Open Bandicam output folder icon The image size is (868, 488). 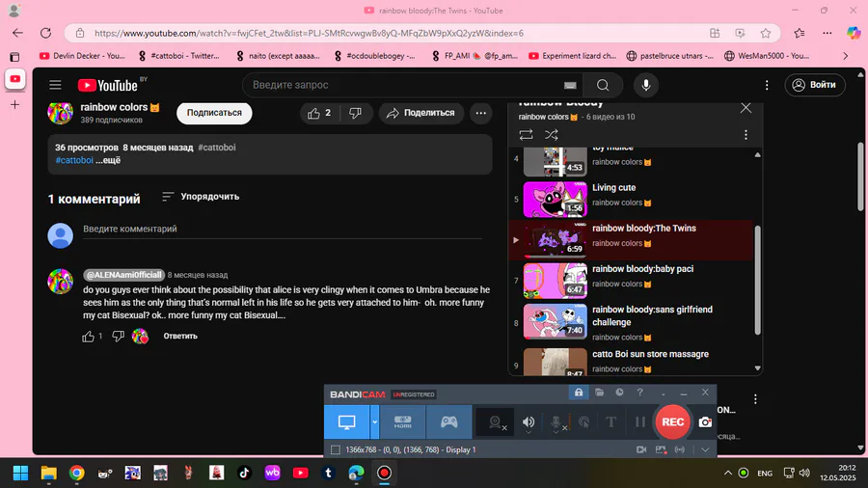click(x=599, y=393)
